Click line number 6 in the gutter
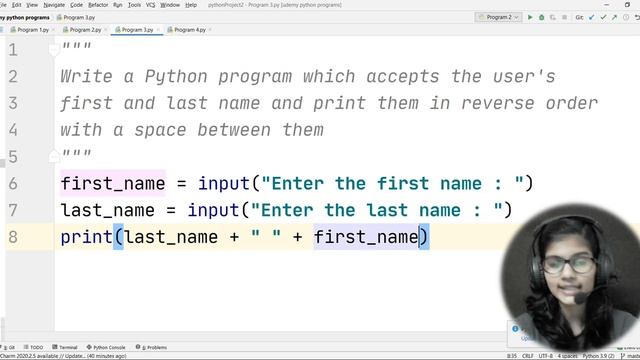The image size is (640, 360). [x=13, y=184]
